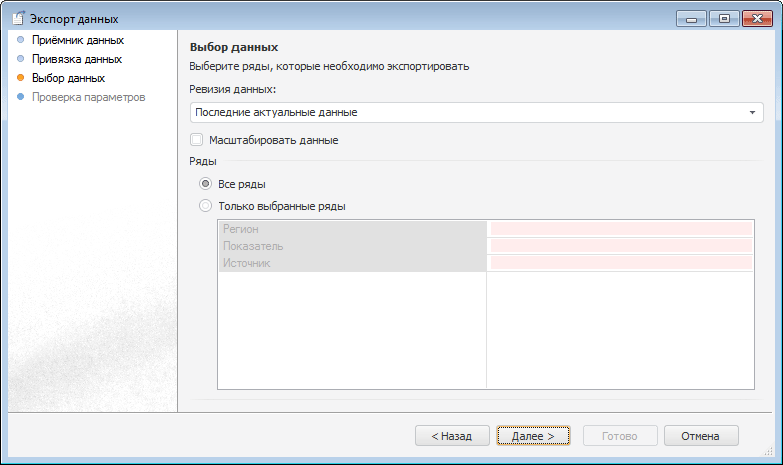Click the pink Регион value field
Screen dimensions: 783x465
(620, 229)
